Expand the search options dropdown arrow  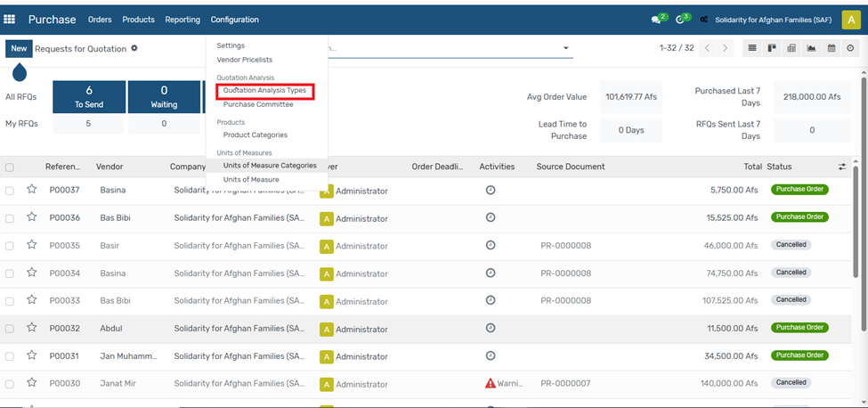[565, 48]
